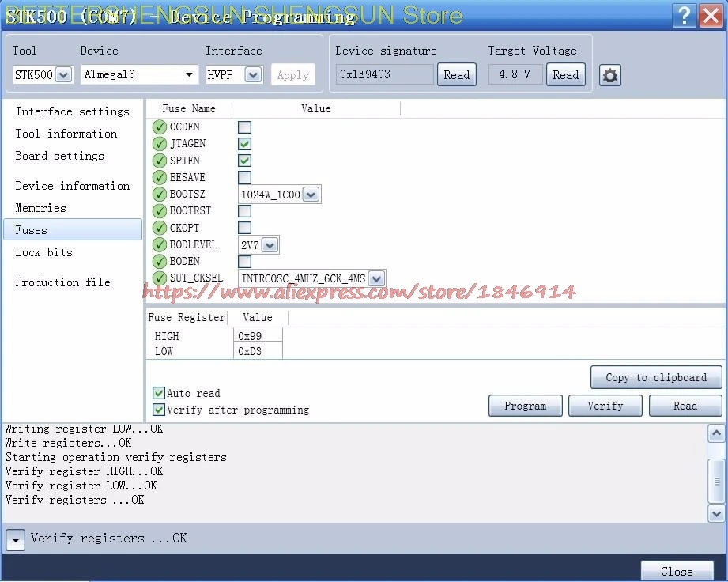Uncheck the JTAGEN fuse checkbox
Viewport: 728px width, 582px height.
(244, 144)
